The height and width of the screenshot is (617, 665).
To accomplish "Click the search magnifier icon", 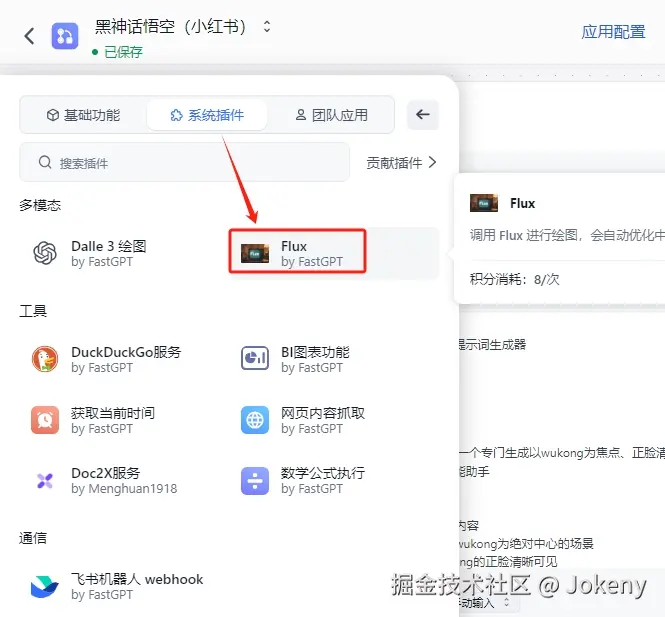I will [45, 162].
